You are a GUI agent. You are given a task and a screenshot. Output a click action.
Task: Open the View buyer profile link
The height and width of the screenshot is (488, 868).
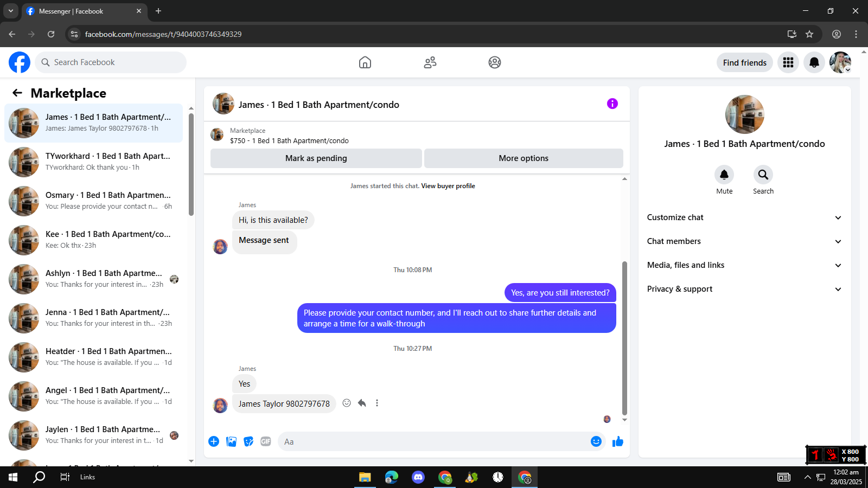(x=448, y=186)
